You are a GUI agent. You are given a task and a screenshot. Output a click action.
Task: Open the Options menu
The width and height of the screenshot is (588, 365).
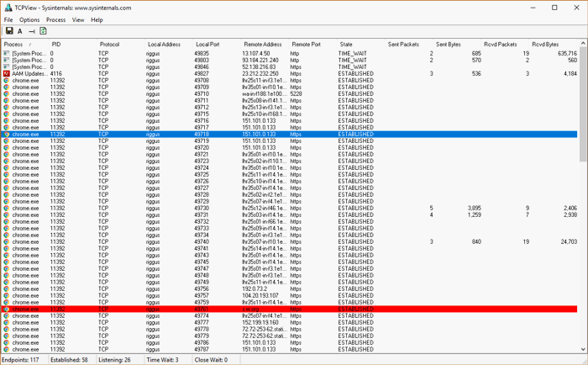click(x=29, y=20)
